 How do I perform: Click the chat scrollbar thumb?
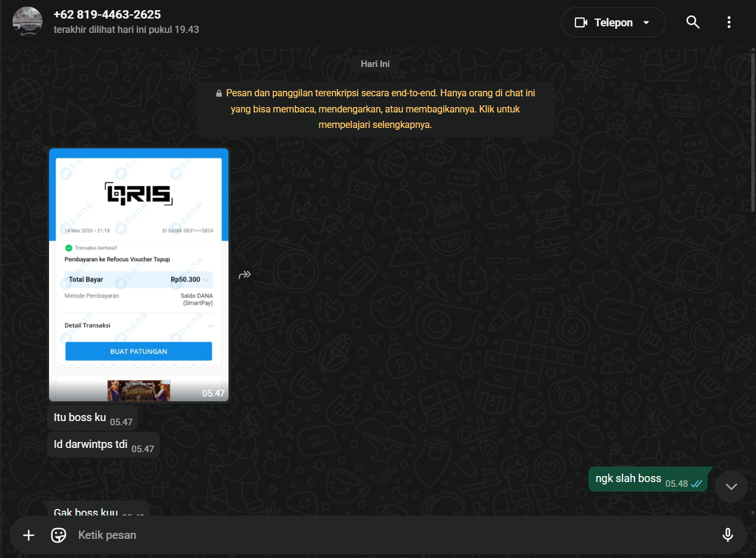tap(753, 132)
